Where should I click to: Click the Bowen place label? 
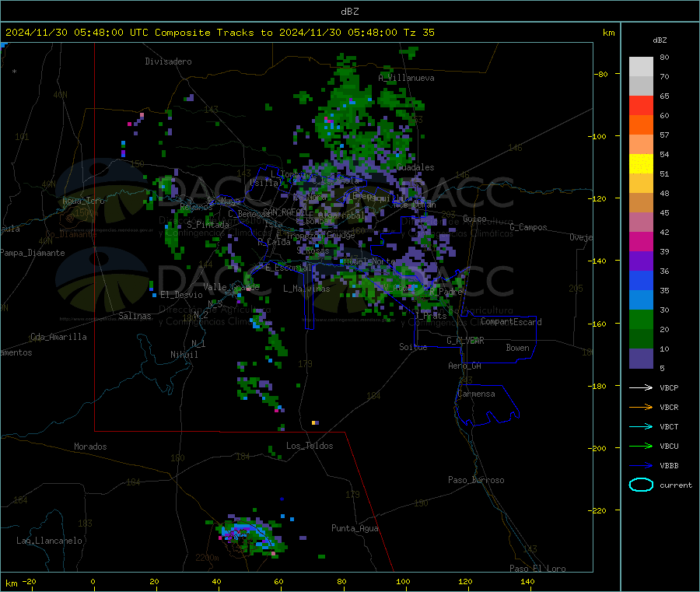click(x=517, y=348)
